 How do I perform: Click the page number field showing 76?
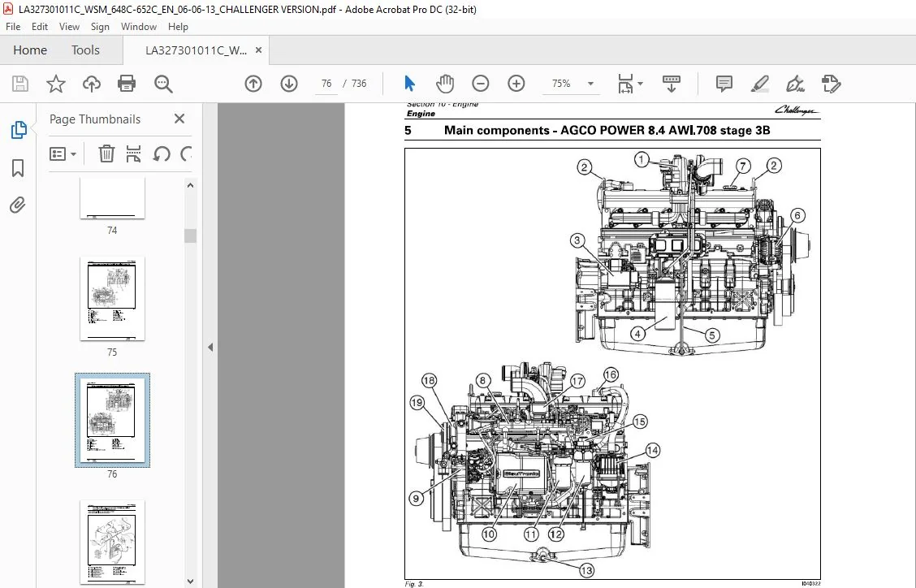pos(326,84)
